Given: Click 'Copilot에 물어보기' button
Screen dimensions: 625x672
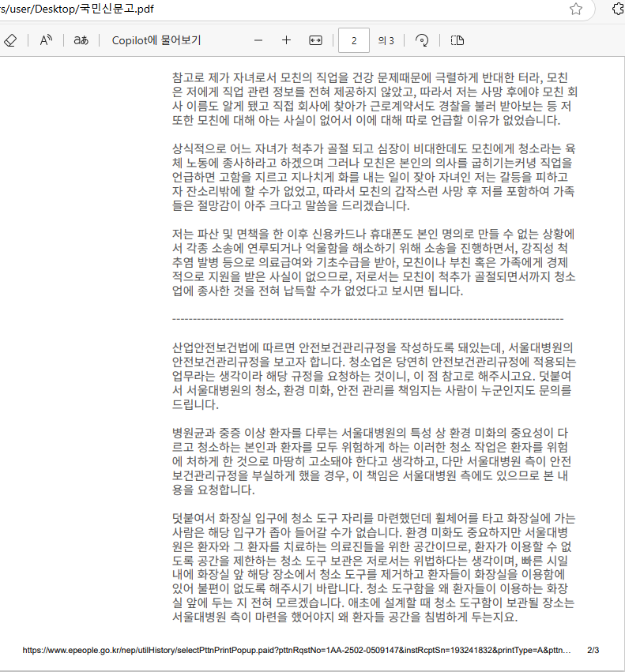Looking at the screenshot, I should pos(156,40).
